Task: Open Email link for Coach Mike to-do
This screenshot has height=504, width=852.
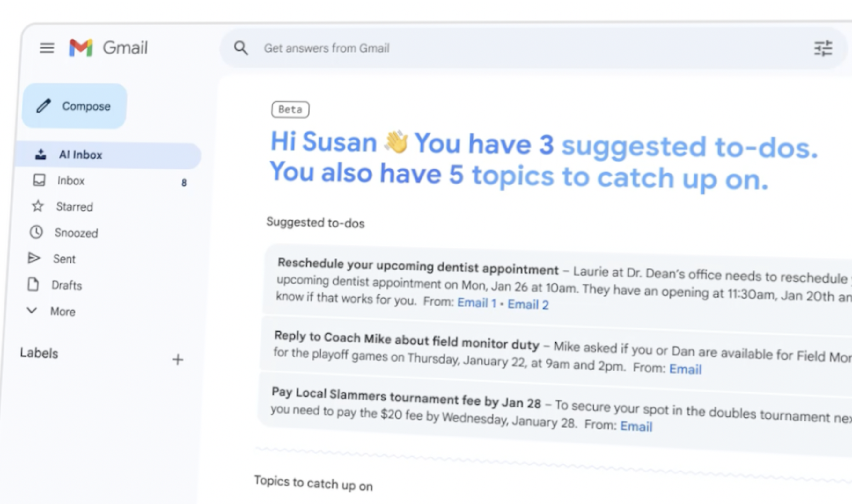Action: pyautogui.click(x=685, y=369)
